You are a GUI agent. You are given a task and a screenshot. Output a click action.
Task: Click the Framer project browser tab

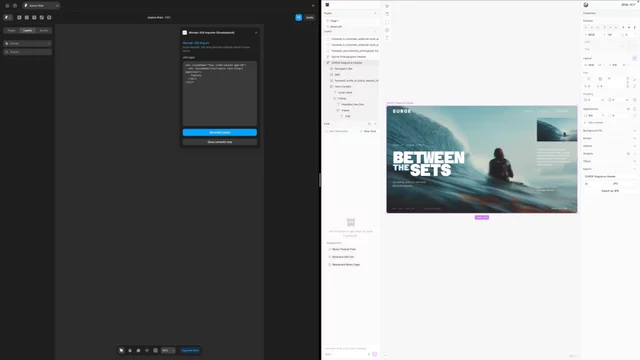[x=41, y=6]
